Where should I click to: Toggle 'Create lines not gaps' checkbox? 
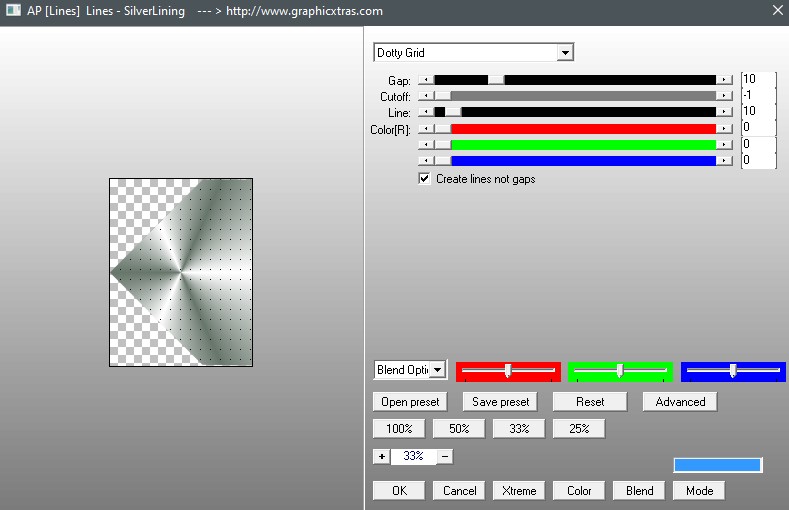click(425, 179)
